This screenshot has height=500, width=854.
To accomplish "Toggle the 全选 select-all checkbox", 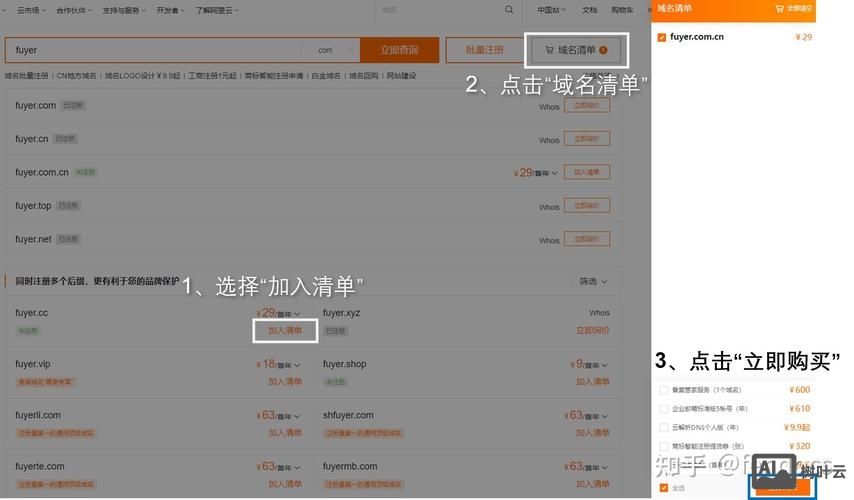I will pyautogui.click(x=663, y=487).
